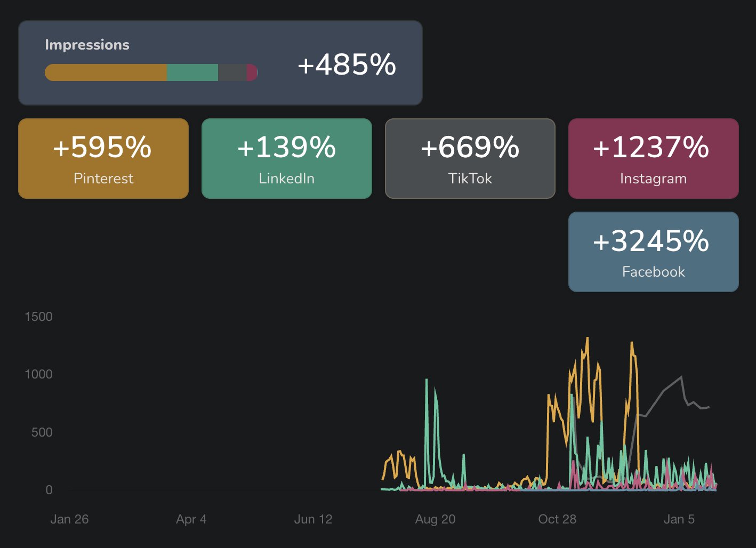
Task: Click the gray TikTok segment of Impressions bar
Action: [x=232, y=72]
